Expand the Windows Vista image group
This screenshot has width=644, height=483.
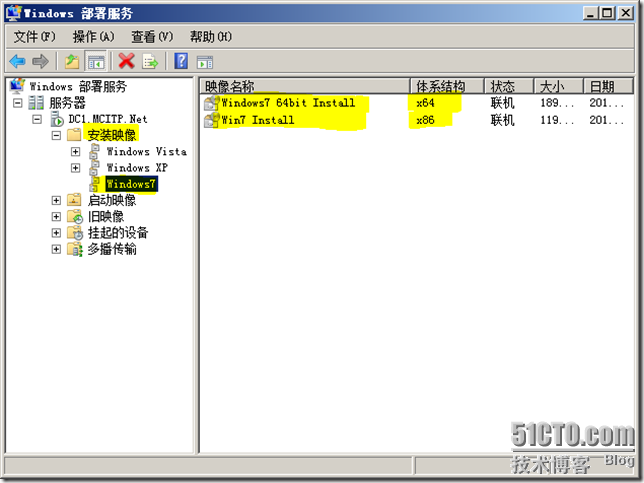76,152
